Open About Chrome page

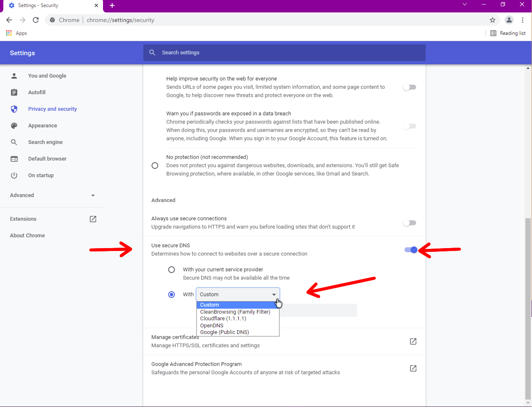click(x=27, y=236)
